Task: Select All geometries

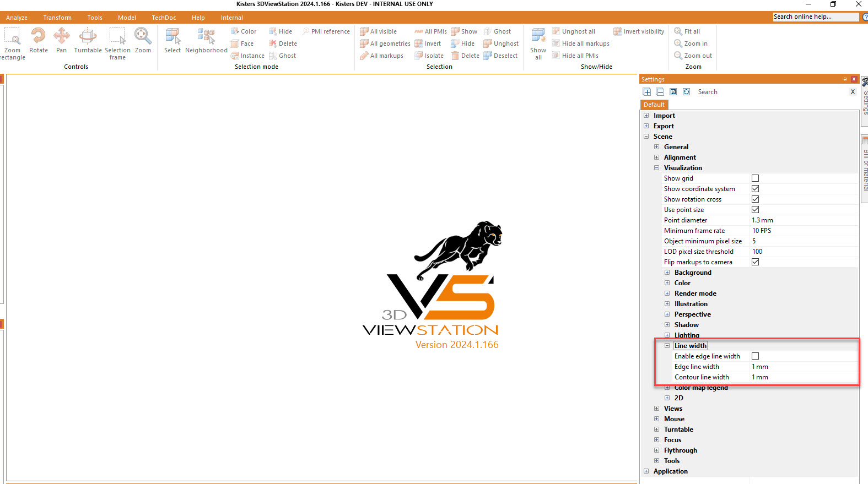Action: pos(385,43)
